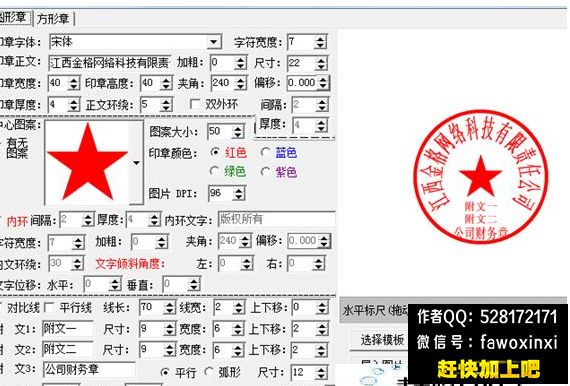Click the 图案大小 spinner arrows
The height and width of the screenshot is (386, 570).
point(238,132)
